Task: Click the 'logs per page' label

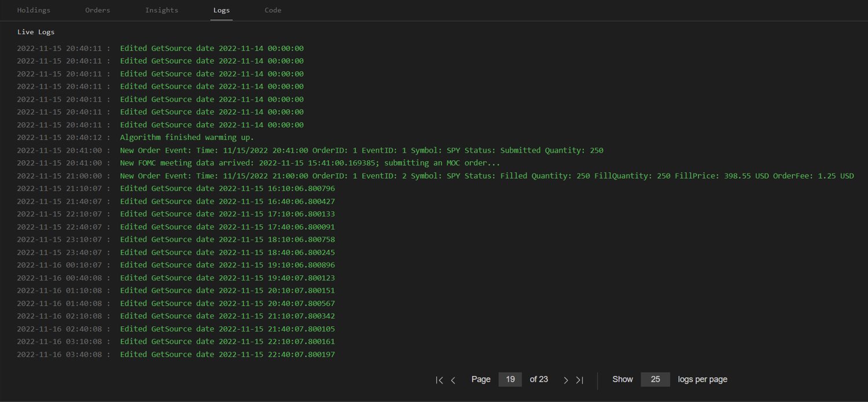Action: point(703,379)
